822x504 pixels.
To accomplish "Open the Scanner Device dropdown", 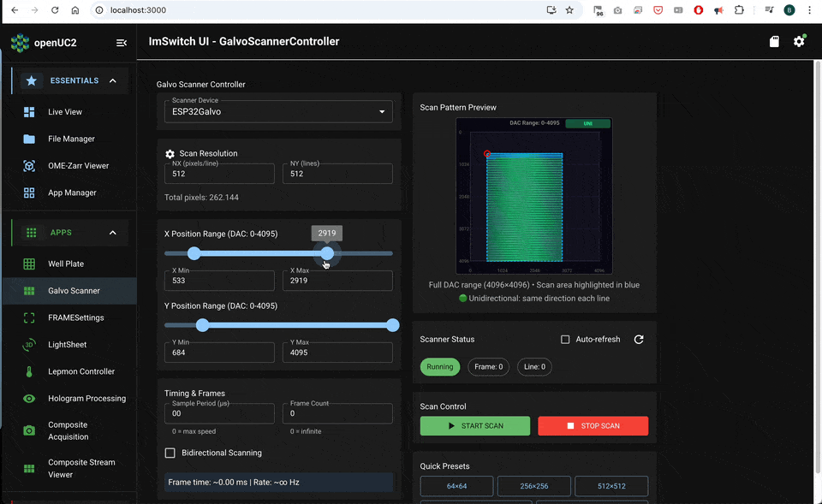I will (x=278, y=111).
